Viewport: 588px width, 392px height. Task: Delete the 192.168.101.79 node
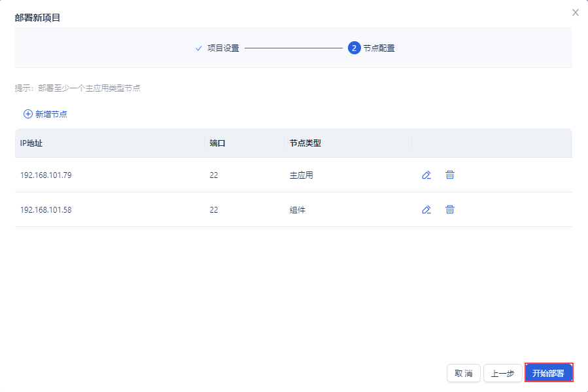pyautogui.click(x=450, y=175)
